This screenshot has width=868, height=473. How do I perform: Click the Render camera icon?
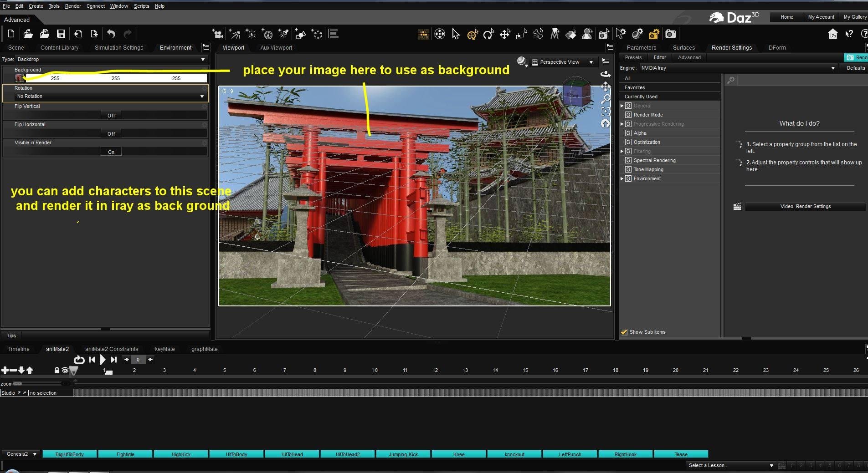[x=670, y=34]
